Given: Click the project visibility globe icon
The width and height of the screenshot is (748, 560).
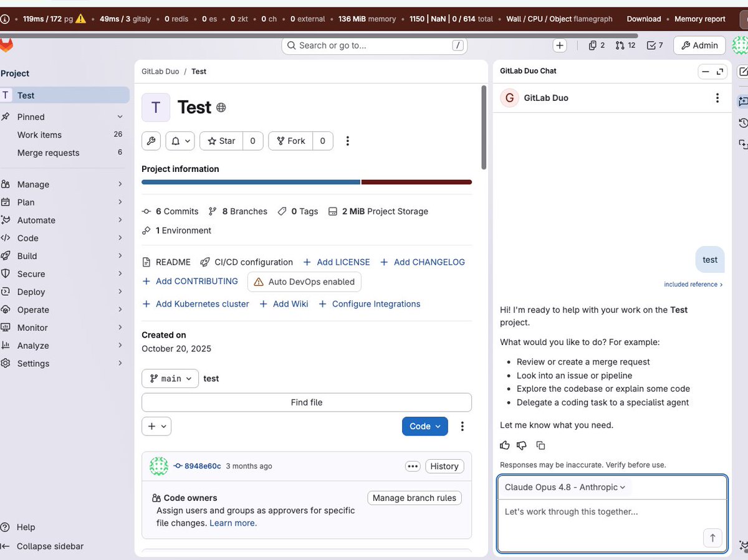Looking at the screenshot, I should tap(221, 108).
